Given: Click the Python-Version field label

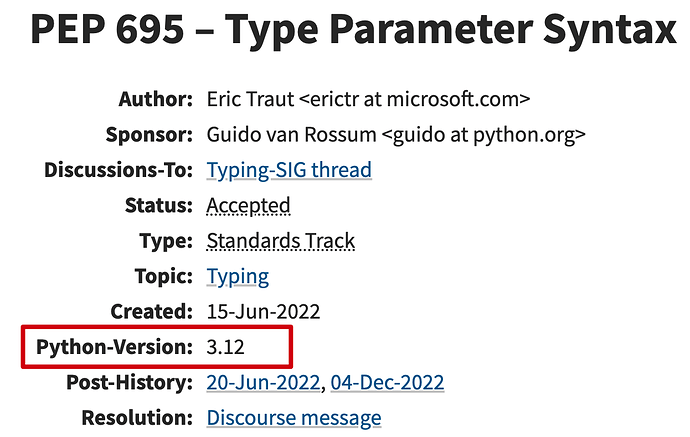Looking at the screenshot, I should click(x=114, y=347).
